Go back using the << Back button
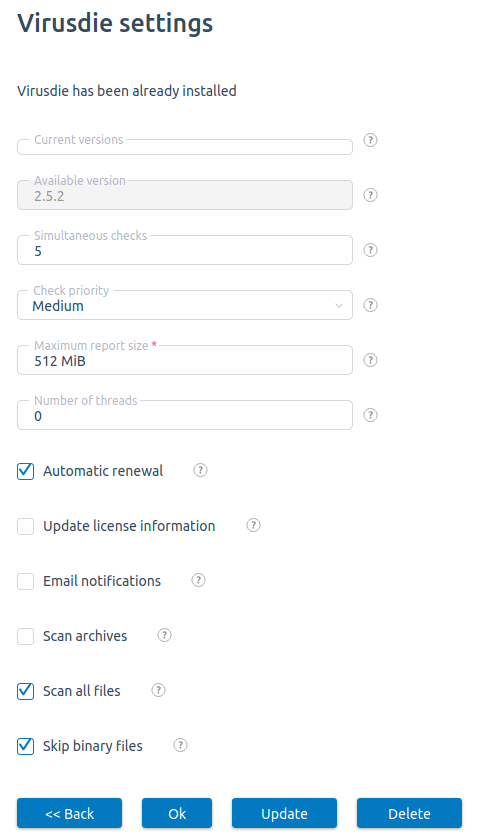485x840 pixels. 70,813
